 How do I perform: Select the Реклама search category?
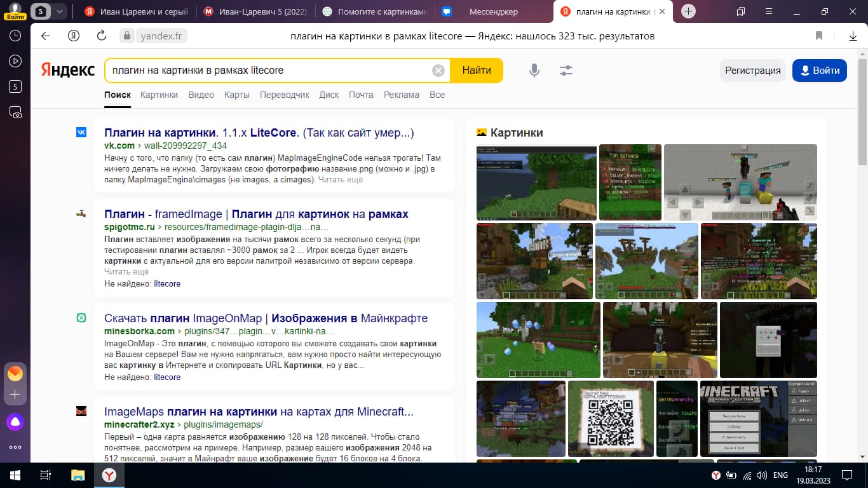tap(401, 95)
